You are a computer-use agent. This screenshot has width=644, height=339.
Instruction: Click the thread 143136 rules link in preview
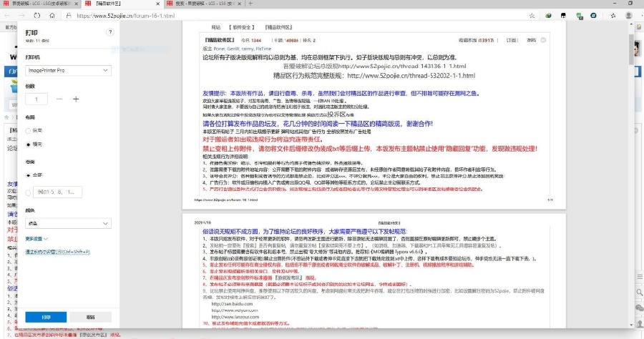(x=402, y=66)
